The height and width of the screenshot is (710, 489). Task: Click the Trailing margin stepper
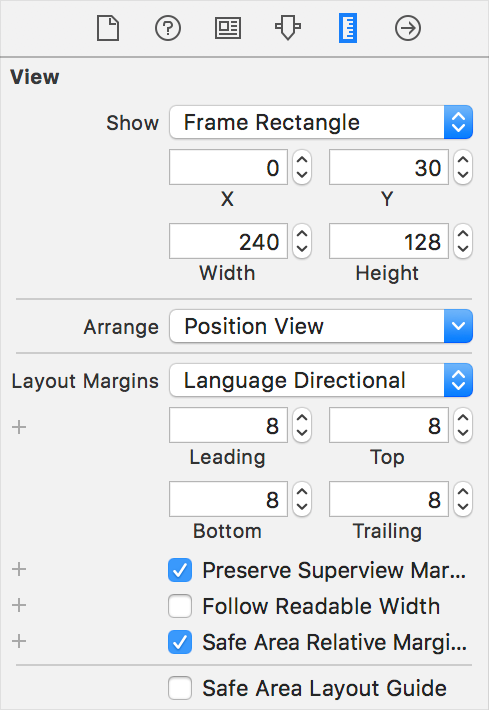[x=463, y=499]
